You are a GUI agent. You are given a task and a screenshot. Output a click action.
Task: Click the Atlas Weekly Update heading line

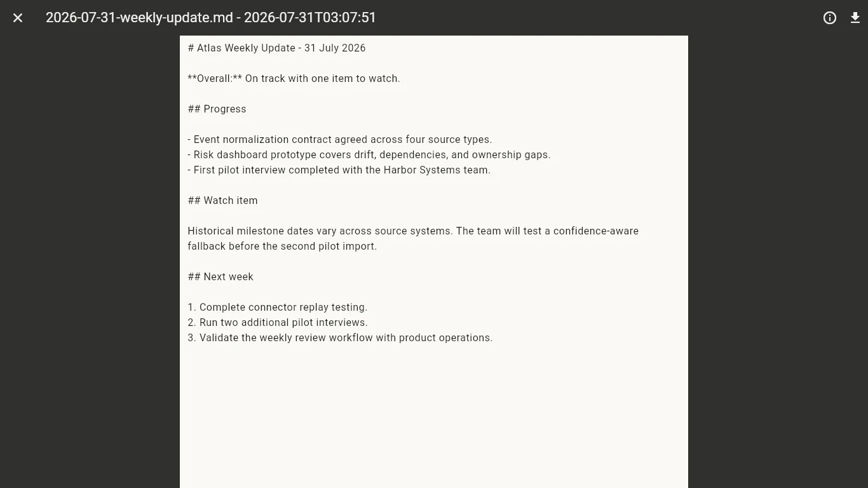pos(277,48)
